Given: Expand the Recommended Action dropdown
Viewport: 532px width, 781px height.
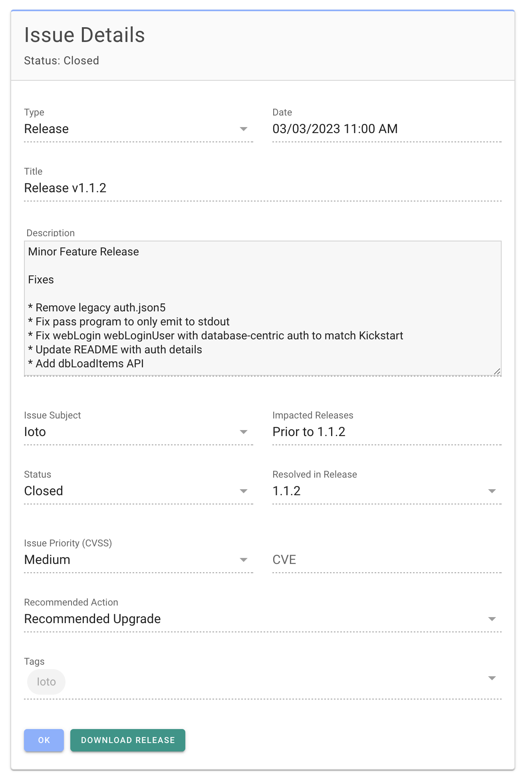Looking at the screenshot, I should [492, 619].
